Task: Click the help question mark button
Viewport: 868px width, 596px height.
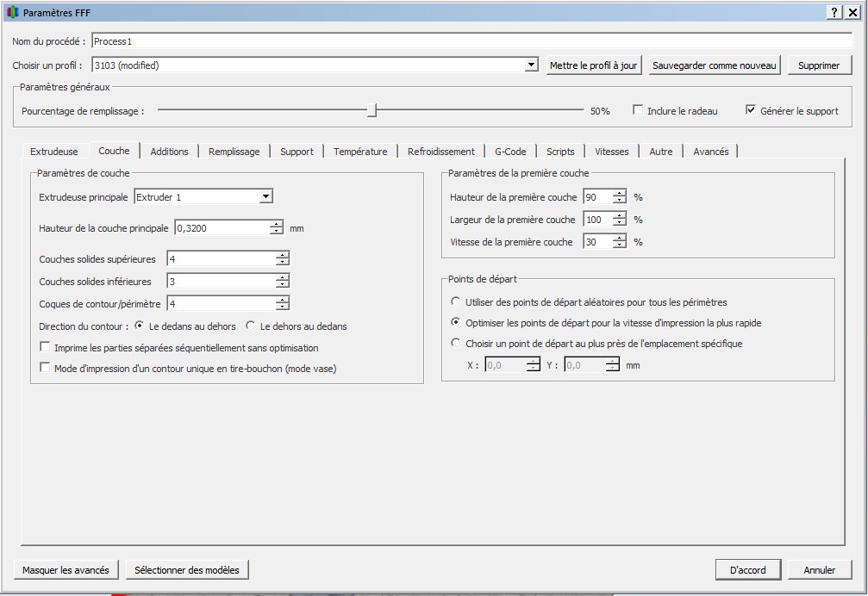Action: (x=835, y=12)
